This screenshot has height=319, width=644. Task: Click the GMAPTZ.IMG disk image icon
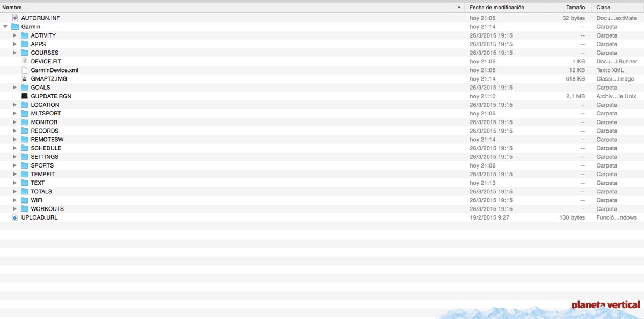[x=25, y=78]
